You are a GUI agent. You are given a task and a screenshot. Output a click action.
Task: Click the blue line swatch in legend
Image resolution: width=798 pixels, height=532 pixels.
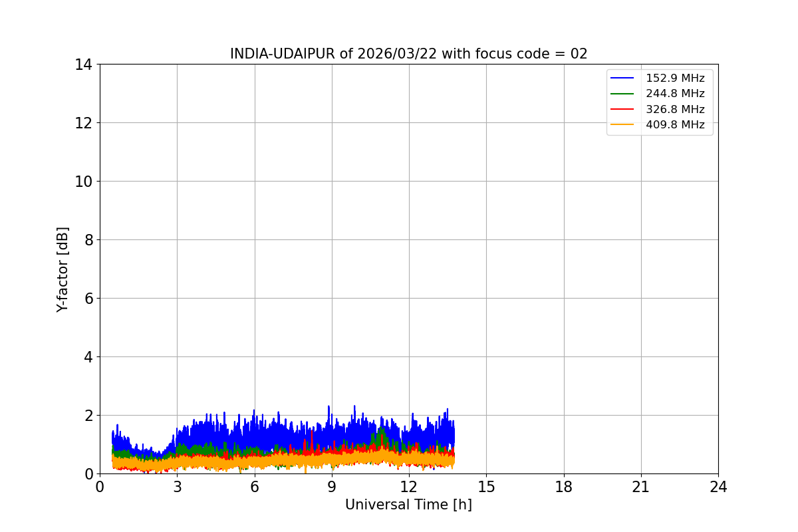(x=622, y=78)
